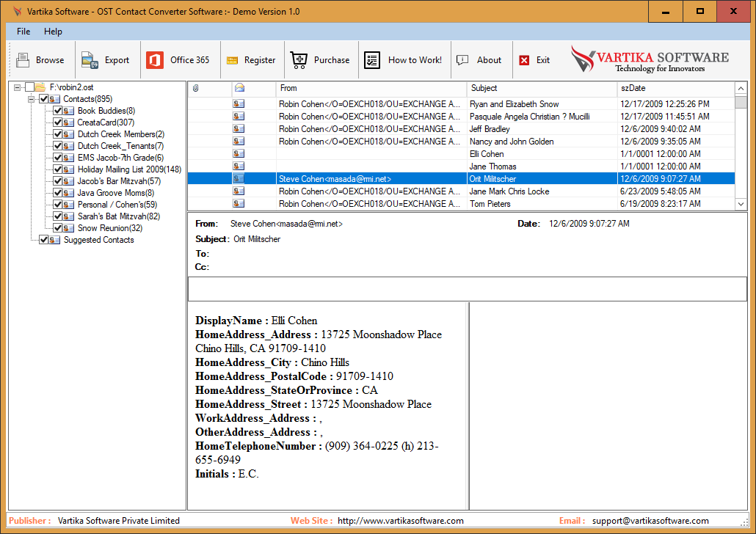Select the Dutch Creek_Tenants(7) folder
Viewport: 756px width, 534px height.
pos(120,146)
